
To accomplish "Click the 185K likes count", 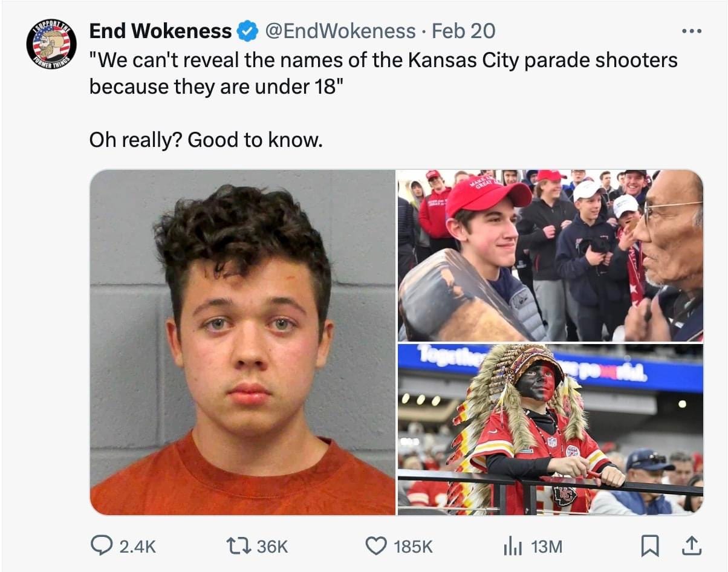I will coord(414,547).
